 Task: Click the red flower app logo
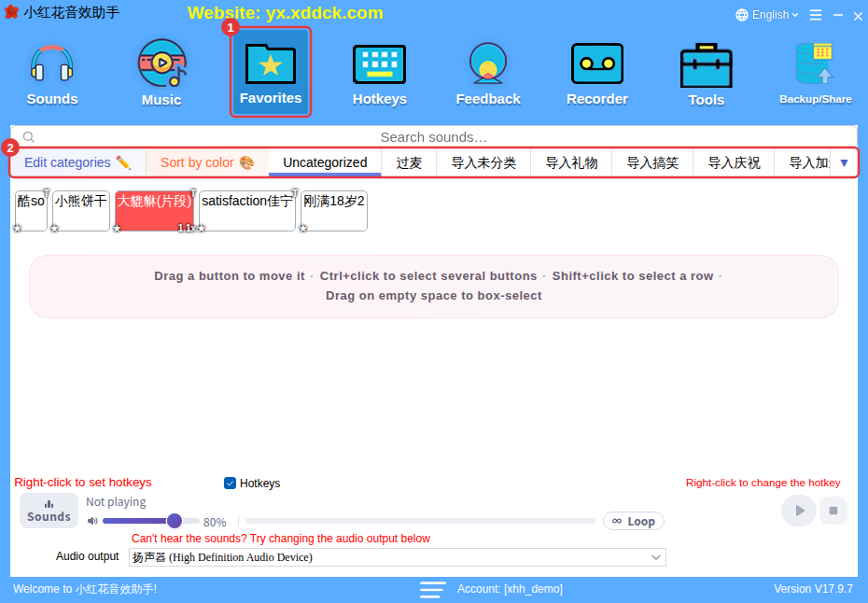(11, 12)
